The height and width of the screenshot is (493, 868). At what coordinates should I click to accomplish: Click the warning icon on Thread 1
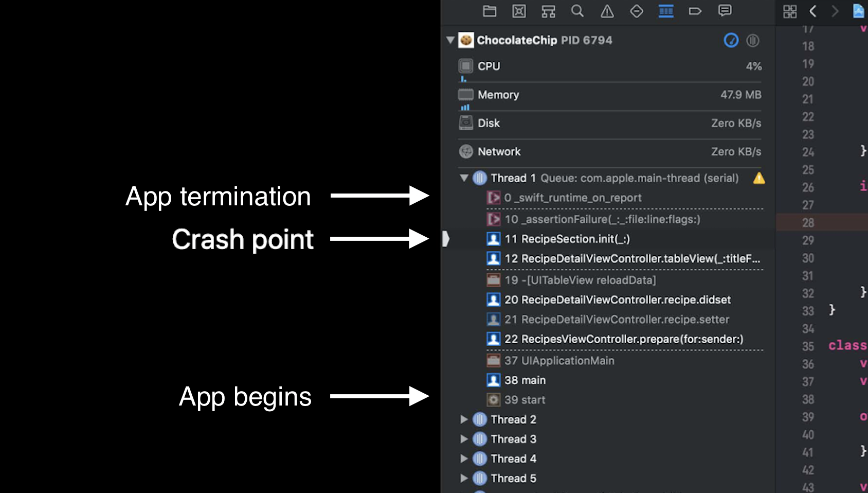tap(759, 178)
